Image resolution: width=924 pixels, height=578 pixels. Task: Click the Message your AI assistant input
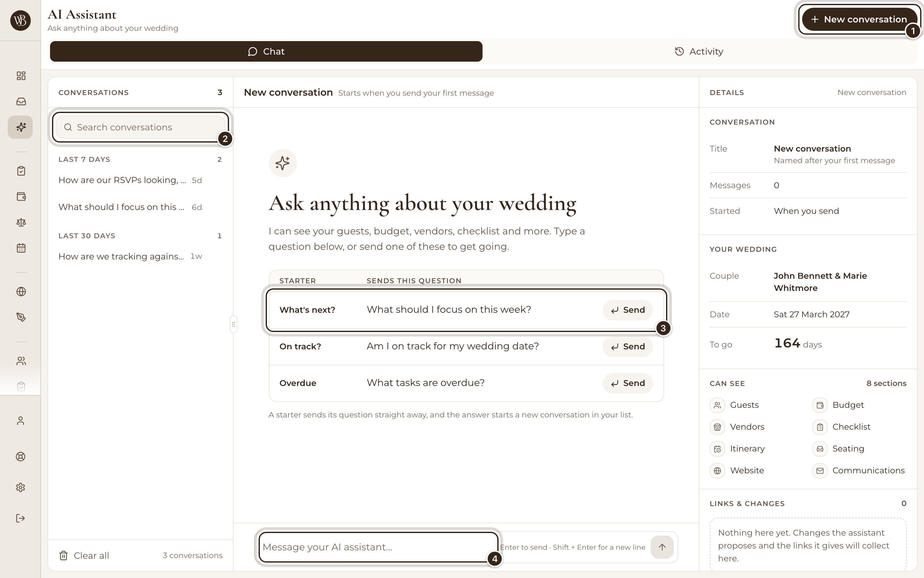coord(379,547)
